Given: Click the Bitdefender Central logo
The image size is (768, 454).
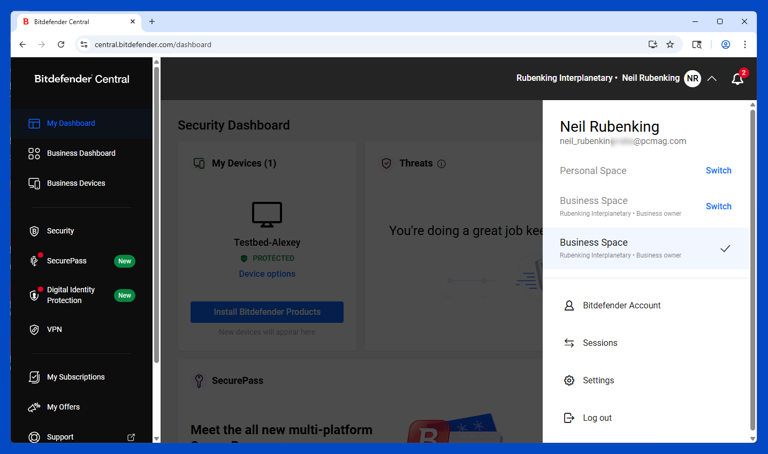Looking at the screenshot, I should (82, 79).
